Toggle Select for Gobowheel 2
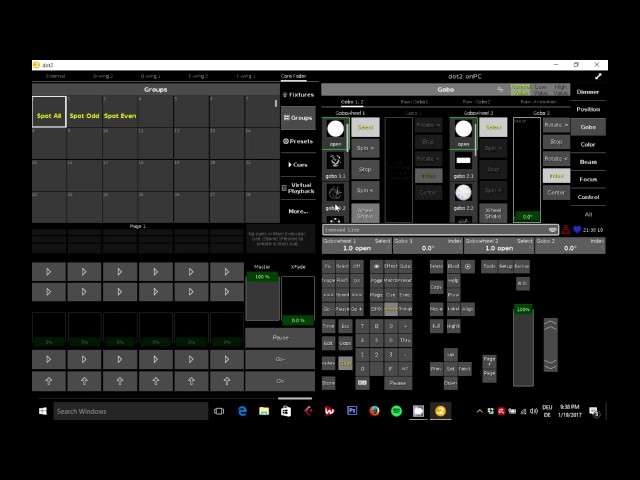The height and width of the screenshot is (480, 640). (x=493, y=127)
